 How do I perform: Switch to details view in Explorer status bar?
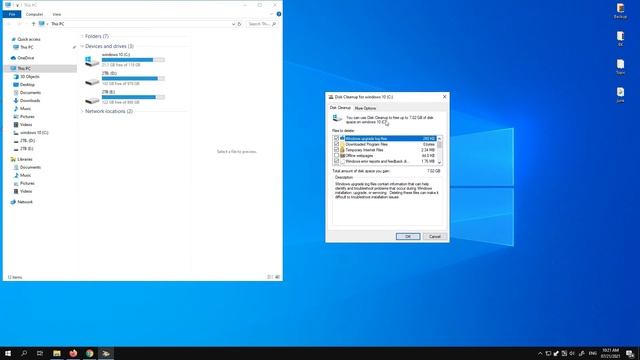coord(270,277)
